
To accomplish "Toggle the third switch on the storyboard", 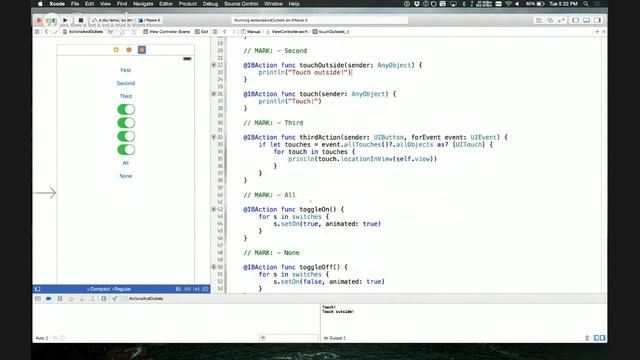I will coord(126,136).
